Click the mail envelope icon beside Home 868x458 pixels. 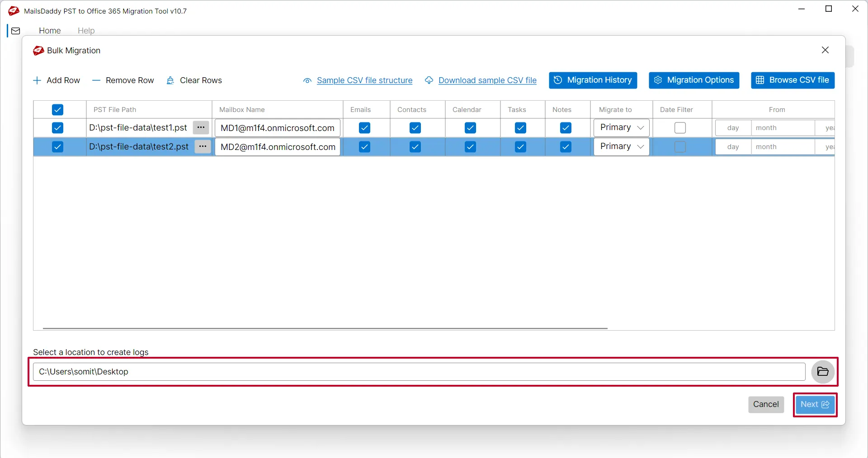coord(16,31)
